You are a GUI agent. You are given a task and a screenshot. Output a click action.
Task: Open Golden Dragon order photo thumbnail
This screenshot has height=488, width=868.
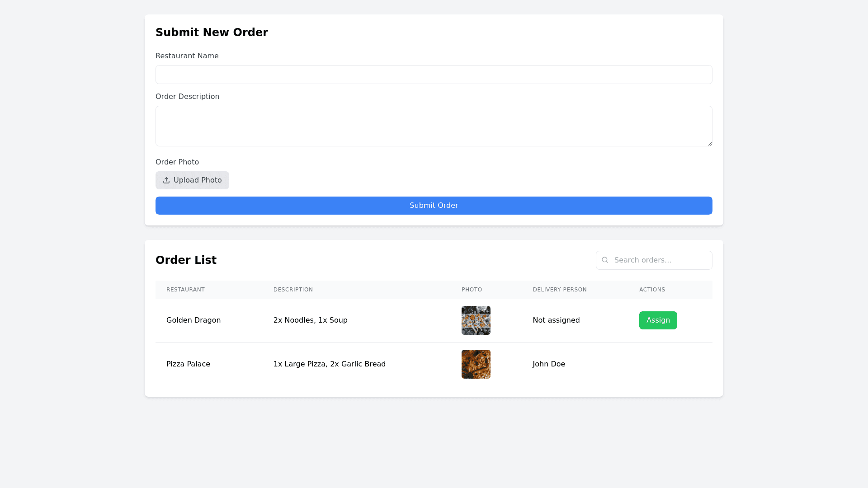476,320
